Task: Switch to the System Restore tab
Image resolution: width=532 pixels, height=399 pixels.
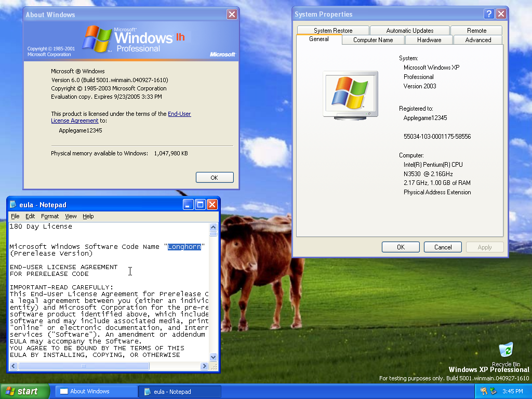Action: point(333,30)
